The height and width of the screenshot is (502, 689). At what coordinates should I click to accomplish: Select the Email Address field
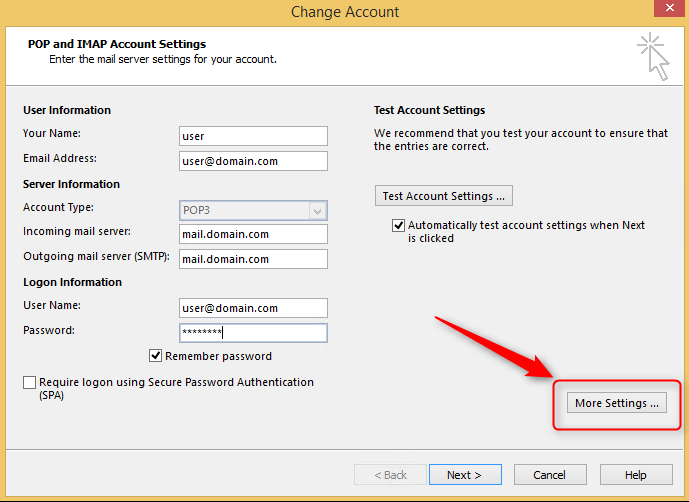pyautogui.click(x=253, y=161)
